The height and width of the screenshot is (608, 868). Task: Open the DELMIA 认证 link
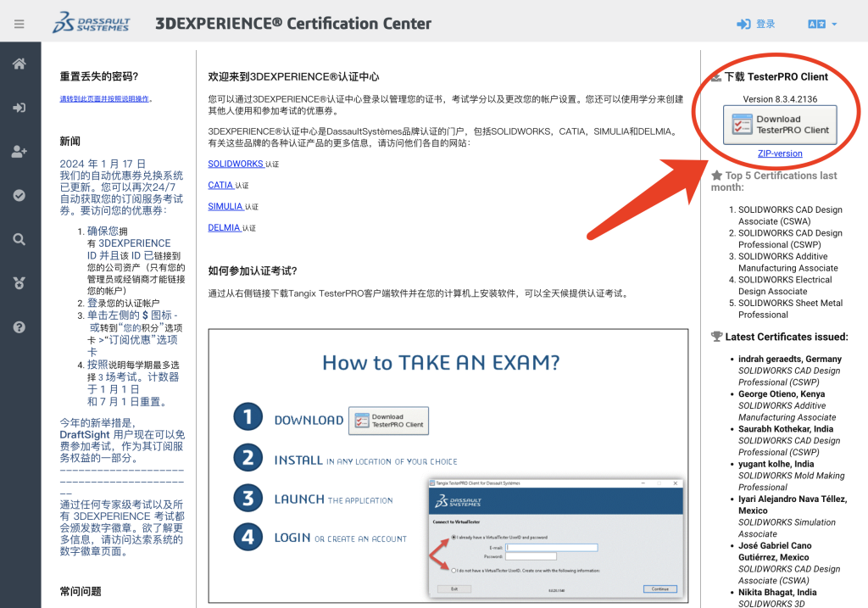point(224,227)
